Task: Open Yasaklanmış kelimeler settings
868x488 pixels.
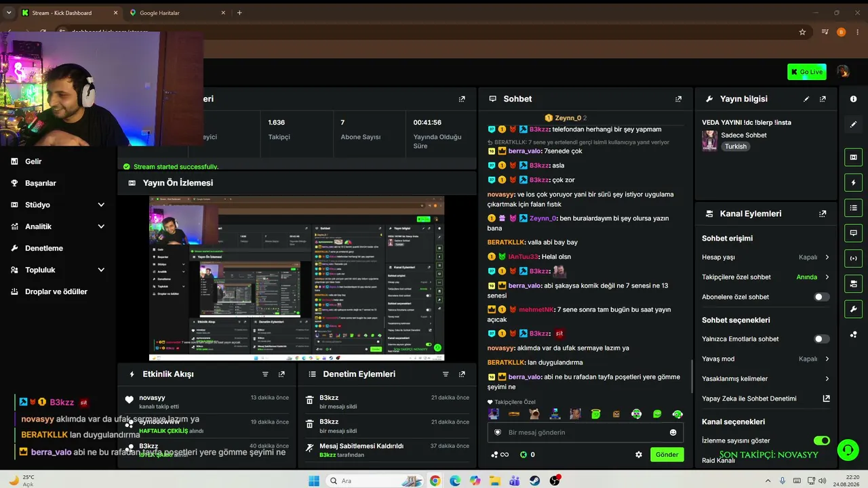Action: (x=766, y=379)
